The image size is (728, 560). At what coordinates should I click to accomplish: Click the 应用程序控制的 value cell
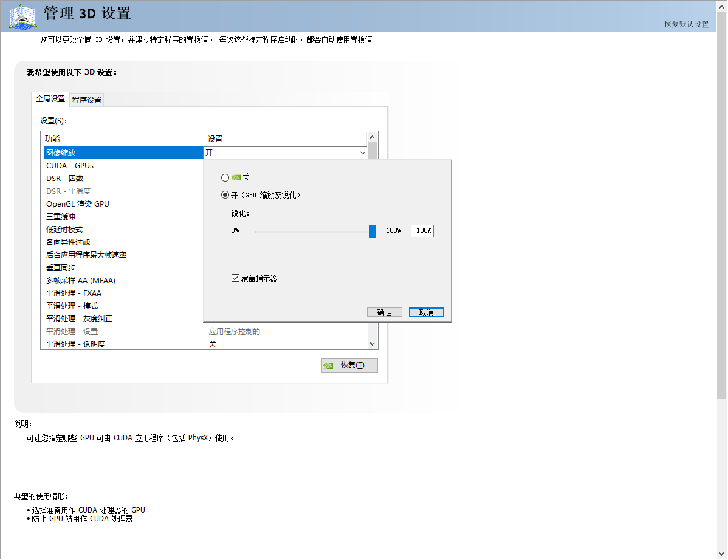click(x=235, y=331)
